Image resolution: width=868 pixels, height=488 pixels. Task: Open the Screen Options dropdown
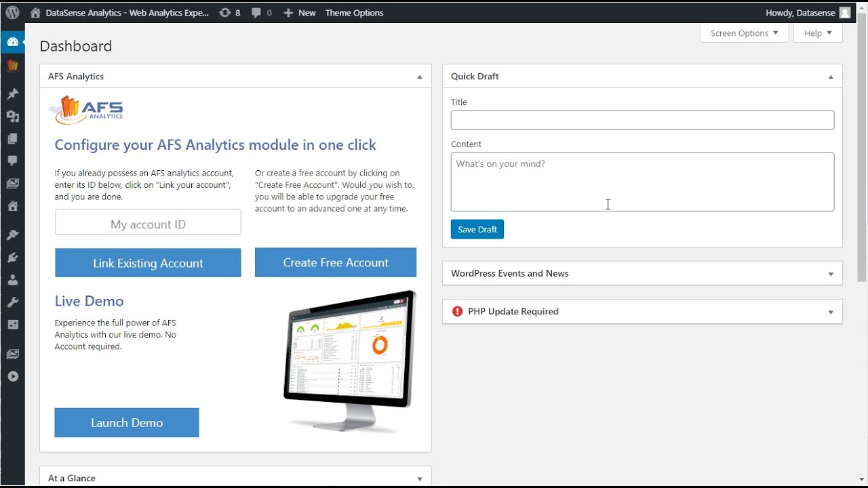click(x=744, y=33)
